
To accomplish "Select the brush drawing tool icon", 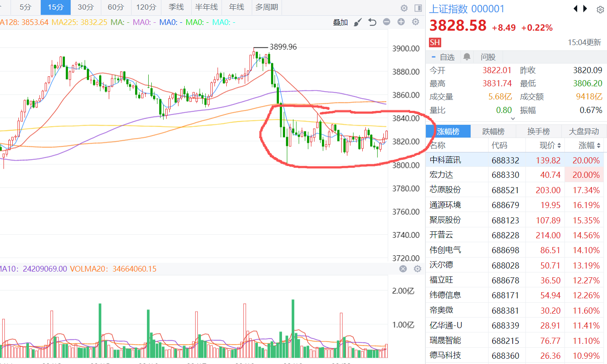I will point(358,22).
